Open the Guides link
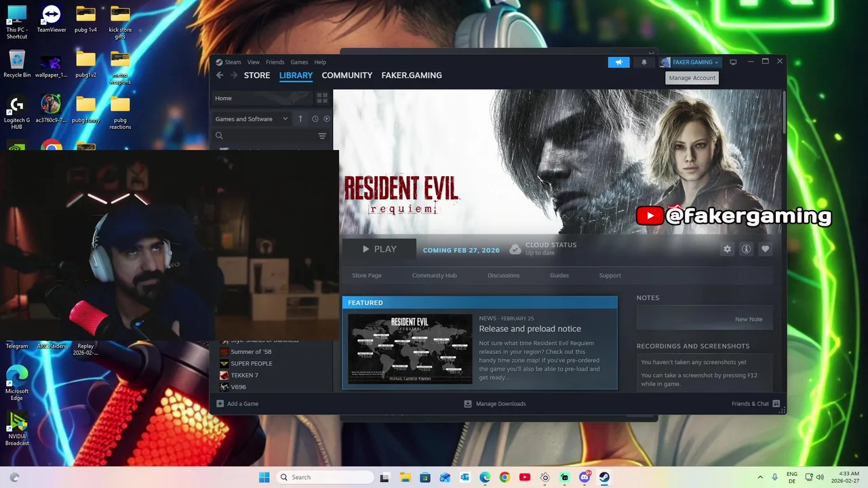Screen dimensions: 868x488 click(x=559, y=275)
